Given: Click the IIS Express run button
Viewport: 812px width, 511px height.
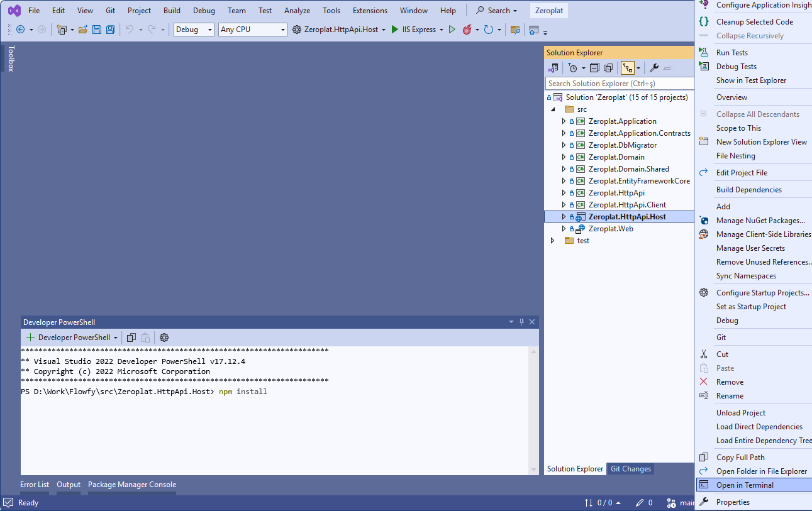Looking at the screenshot, I should coord(414,30).
